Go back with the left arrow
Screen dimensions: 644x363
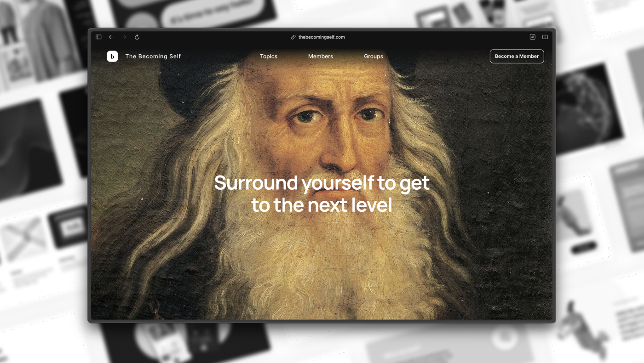point(111,37)
